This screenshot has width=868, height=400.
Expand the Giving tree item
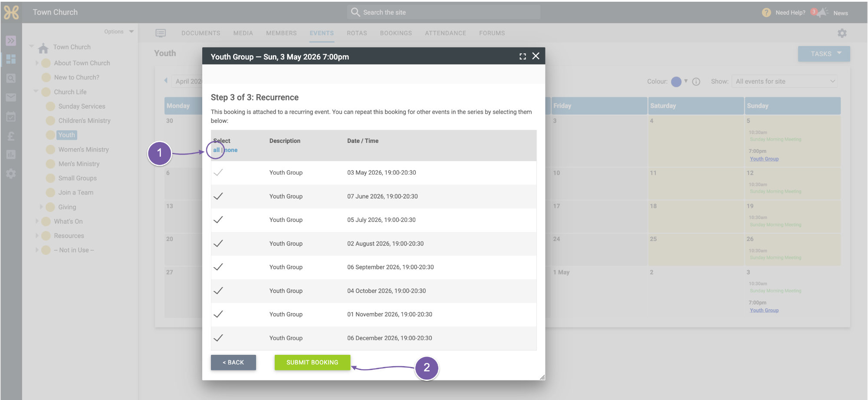[x=41, y=207]
